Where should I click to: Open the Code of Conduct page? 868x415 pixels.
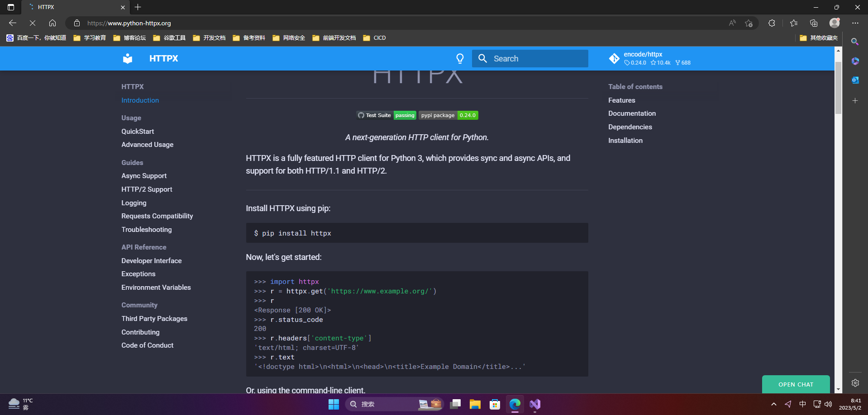tap(147, 345)
